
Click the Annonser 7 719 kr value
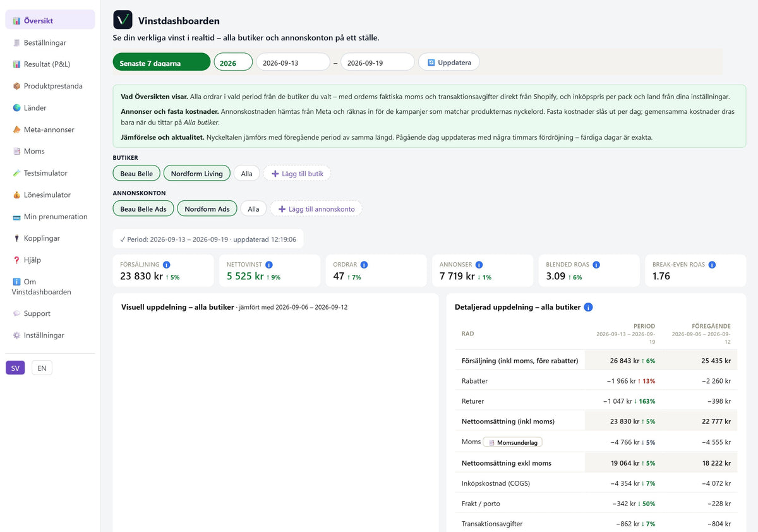(457, 276)
